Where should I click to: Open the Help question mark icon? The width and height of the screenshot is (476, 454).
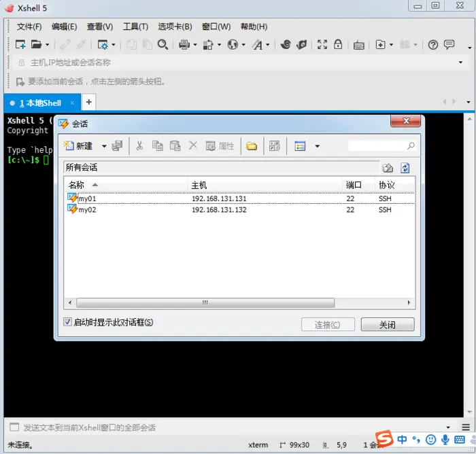(x=433, y=45)
